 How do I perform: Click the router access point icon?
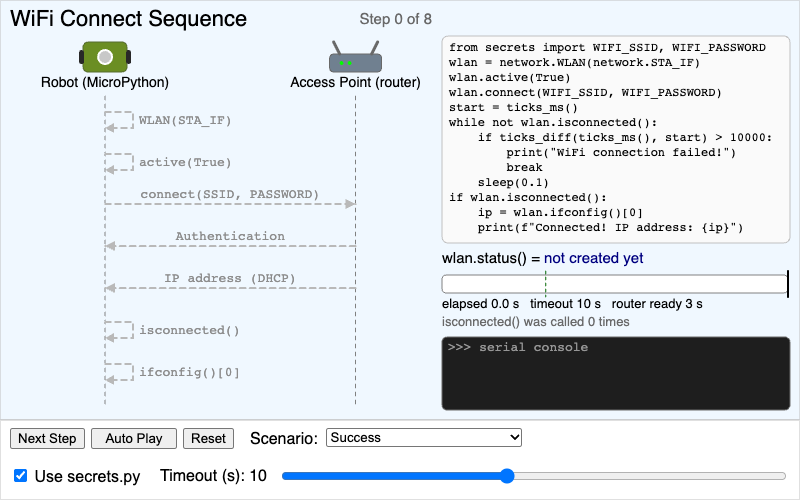click(355, 57)
